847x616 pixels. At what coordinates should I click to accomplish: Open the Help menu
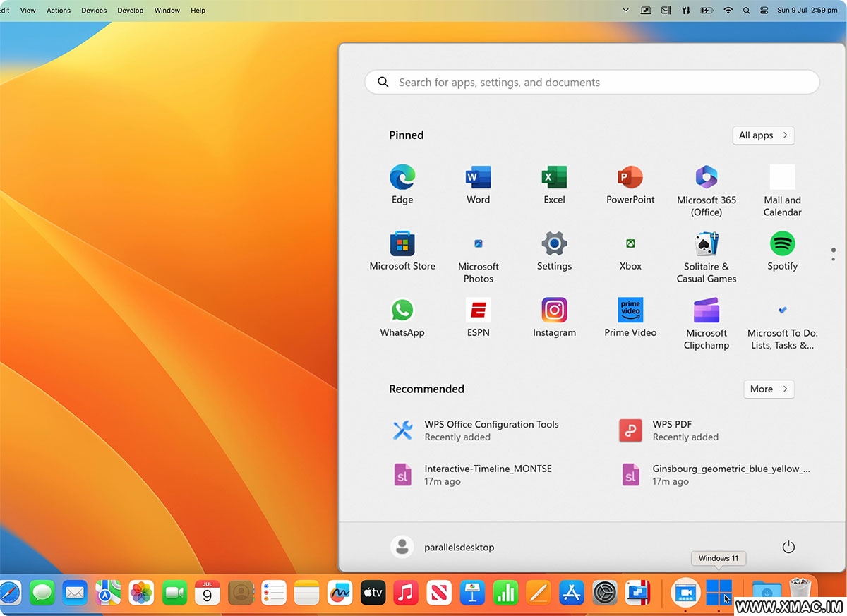[198, 11]
